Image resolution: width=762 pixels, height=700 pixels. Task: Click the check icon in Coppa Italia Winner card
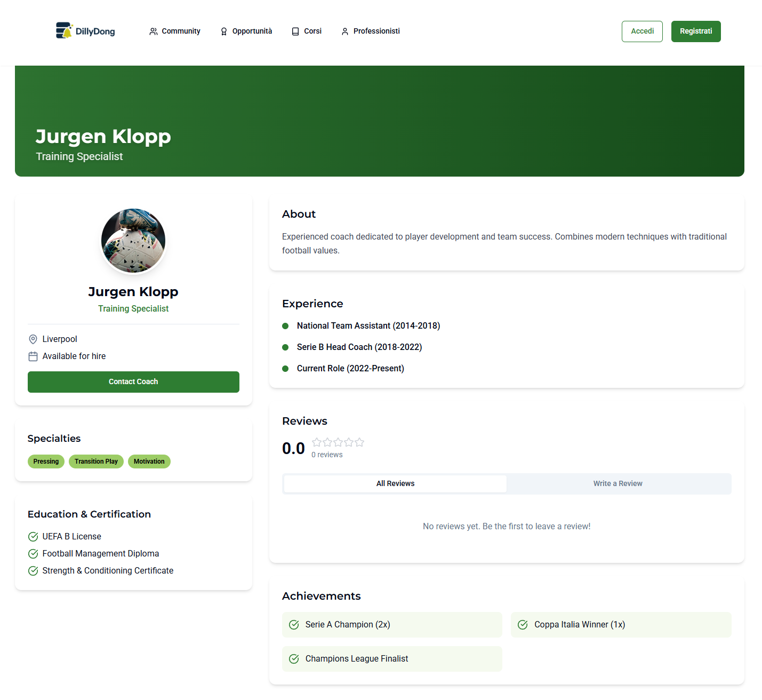coord(523,625)
